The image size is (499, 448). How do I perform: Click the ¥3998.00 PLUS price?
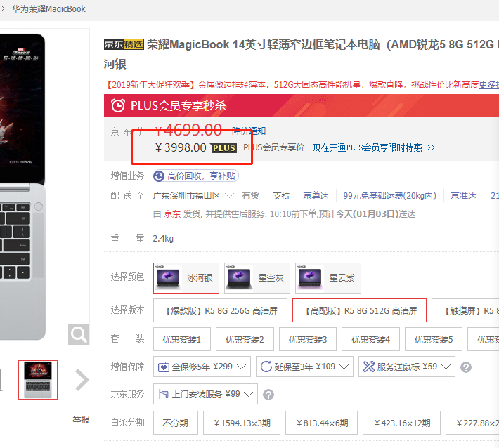click(x=181, y=148)
